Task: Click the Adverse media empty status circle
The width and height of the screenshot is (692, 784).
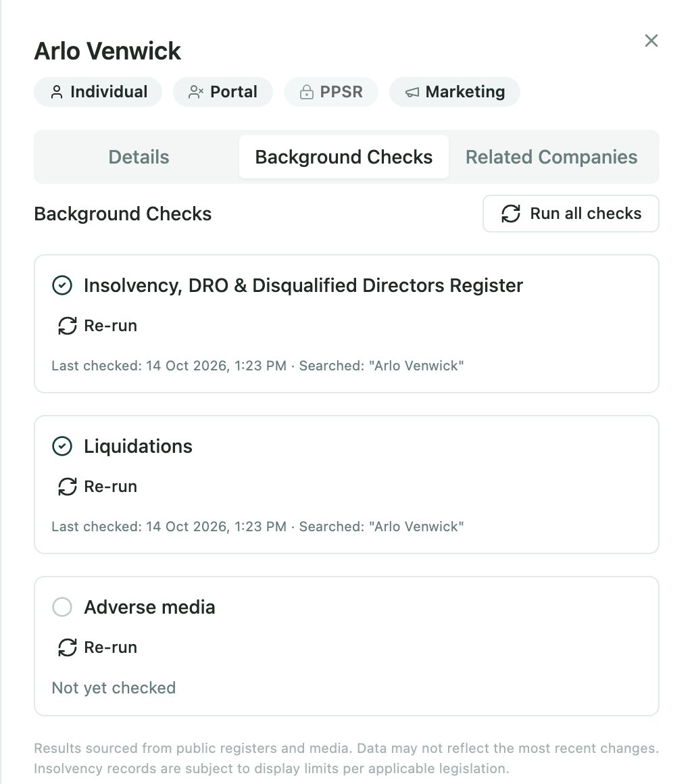Action: coord(62,607)
